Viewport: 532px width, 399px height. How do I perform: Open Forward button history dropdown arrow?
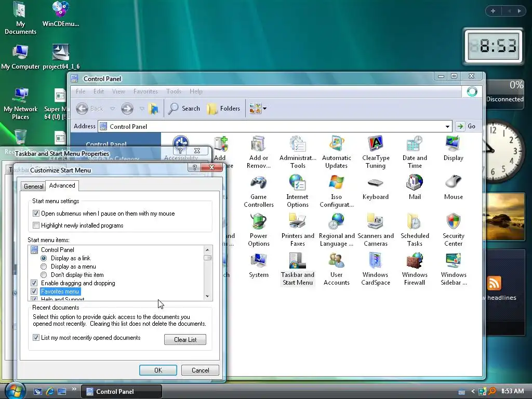[142, 109]
